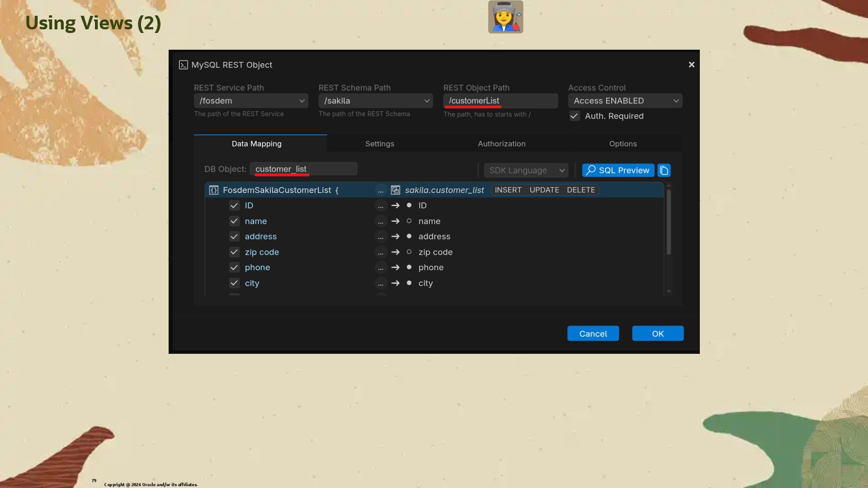Viewport: 868px width, 488px height.
Task: Expand the SDK Language dropdown
Action: click(526, 170)
